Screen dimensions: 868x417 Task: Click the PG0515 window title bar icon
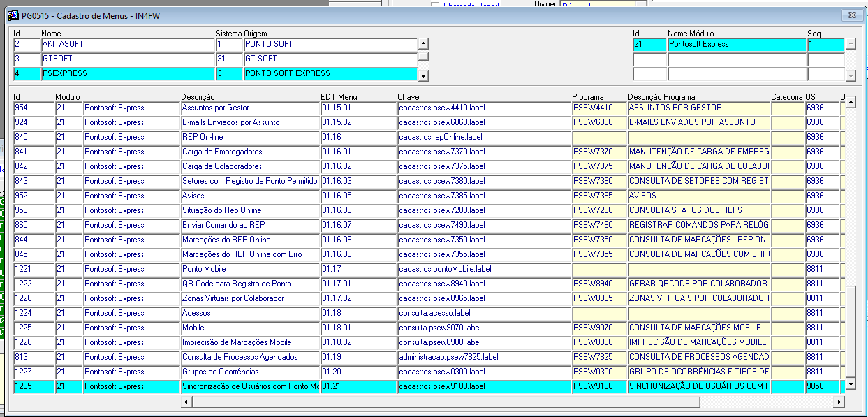point(12,15)
